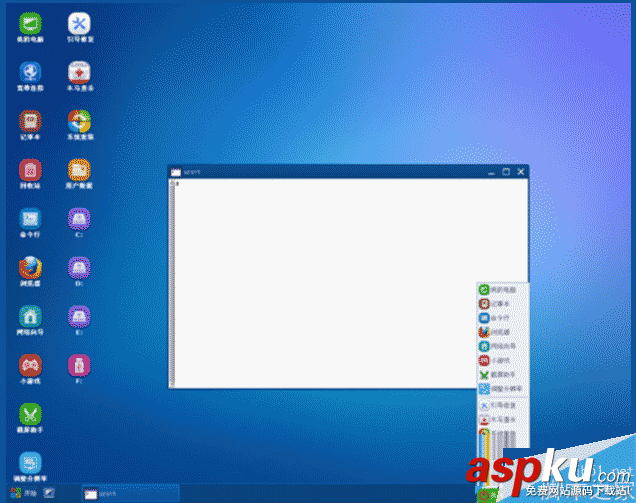Choose Adjust Resolution in the popup menu

(x=501, y=389)
